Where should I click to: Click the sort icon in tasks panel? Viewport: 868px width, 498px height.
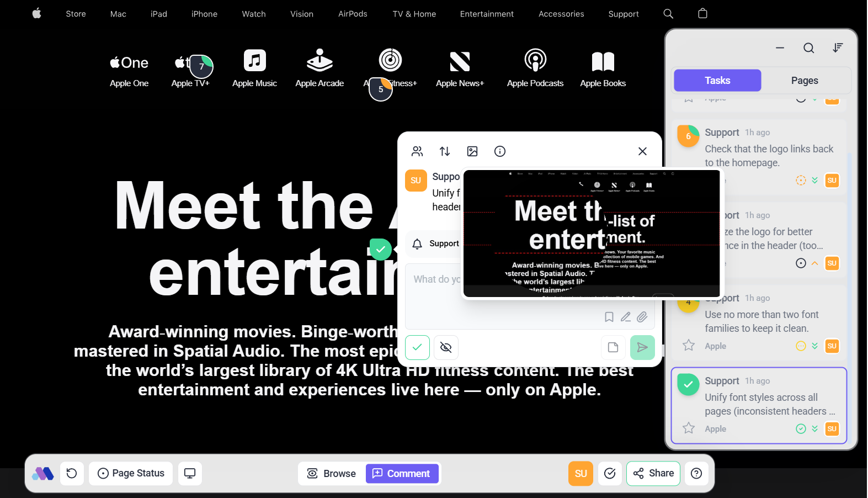(x=838, y=48)
